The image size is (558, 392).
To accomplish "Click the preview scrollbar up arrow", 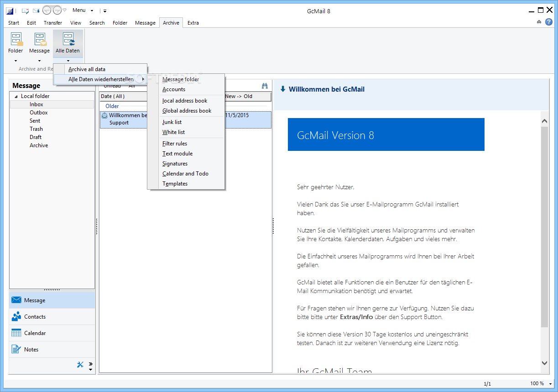I will pos(544,121).
